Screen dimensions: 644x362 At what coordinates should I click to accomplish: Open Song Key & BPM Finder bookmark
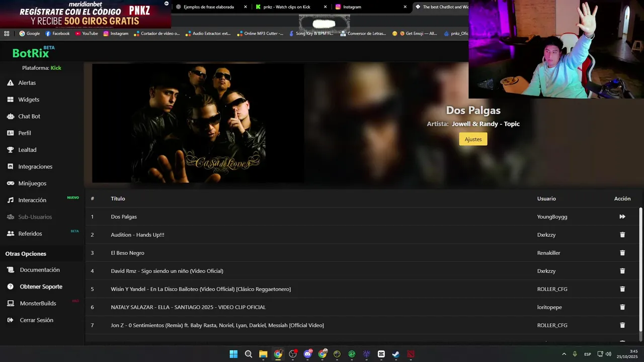[x=310, y=34]
